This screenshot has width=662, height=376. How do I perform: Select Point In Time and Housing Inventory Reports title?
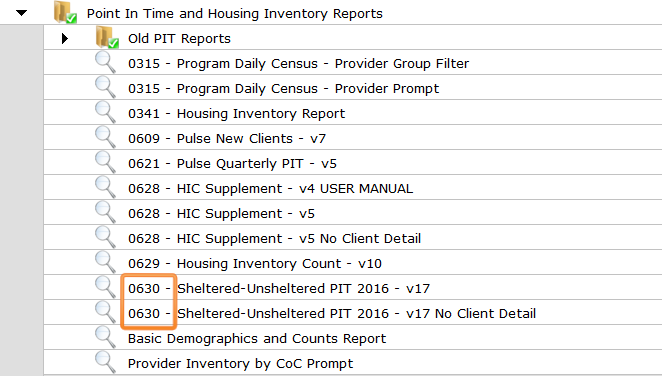(x=235, y=14)
